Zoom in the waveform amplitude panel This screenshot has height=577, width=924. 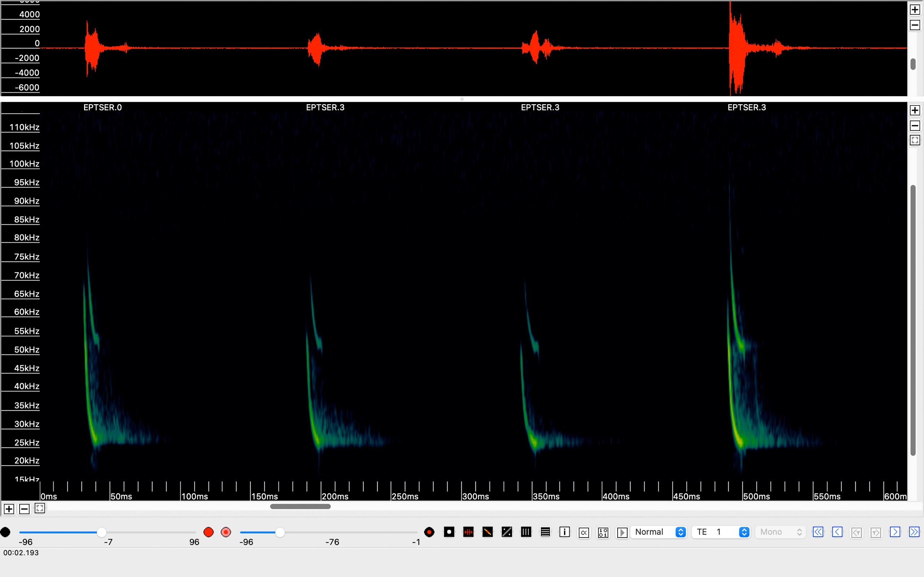[x=915, y=10]
